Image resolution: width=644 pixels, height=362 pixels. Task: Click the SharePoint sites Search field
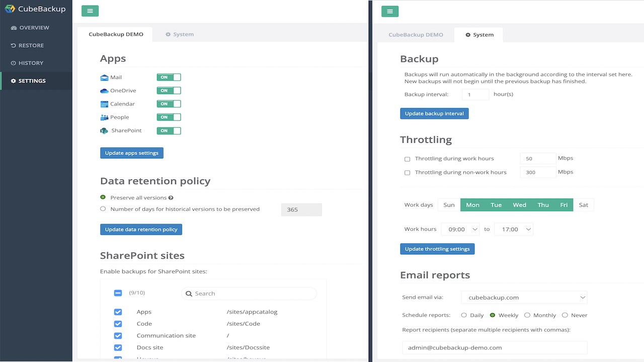[x=249, y=294]
